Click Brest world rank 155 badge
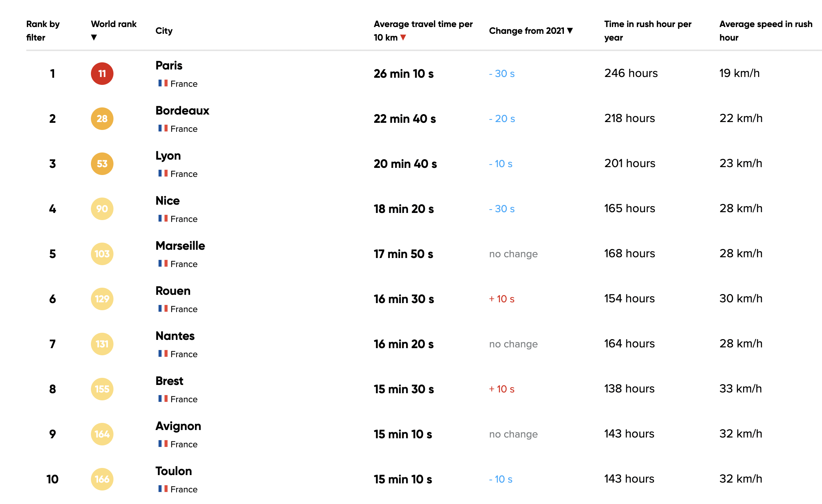 tap(102, 389)
